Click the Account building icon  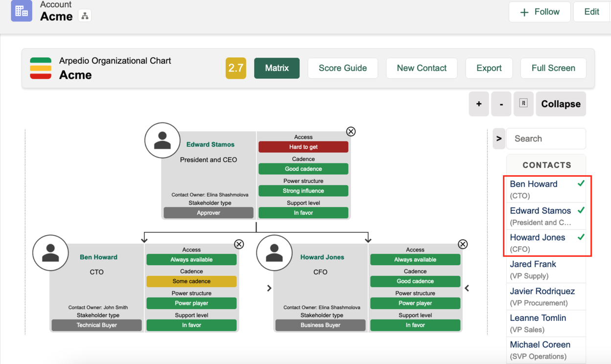pyautogui.click(x=22, y=11)
